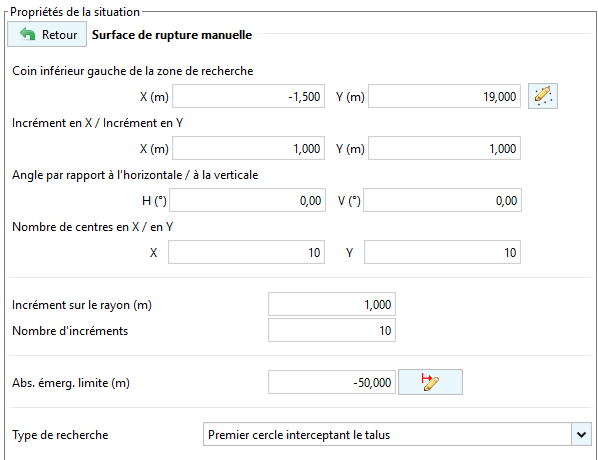598x460 pixels.
Task: Click the pencil pick-point icon beside Y field
Action: (543, 96)
